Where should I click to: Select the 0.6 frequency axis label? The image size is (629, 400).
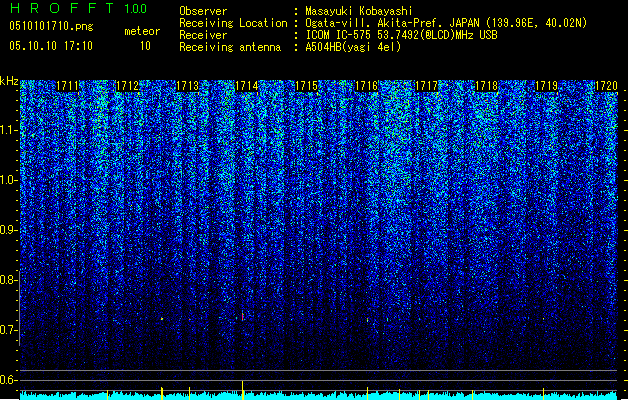coord(8,380)
